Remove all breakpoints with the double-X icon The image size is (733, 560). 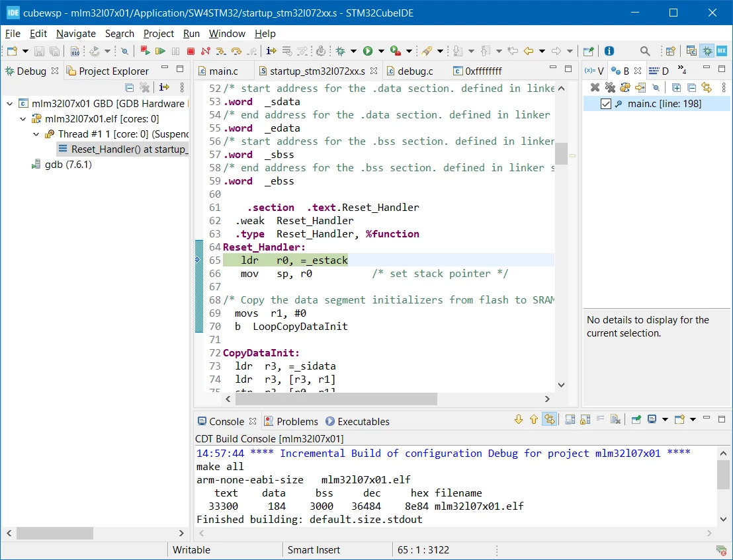(x=610, y=87)
